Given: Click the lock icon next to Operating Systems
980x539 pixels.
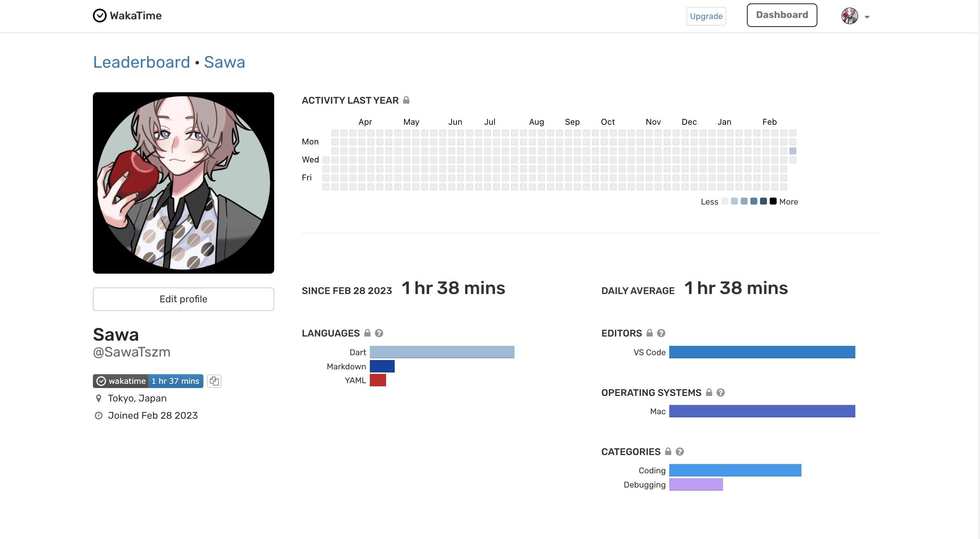Looking at the screenshot, I should (x=709, y=393).
